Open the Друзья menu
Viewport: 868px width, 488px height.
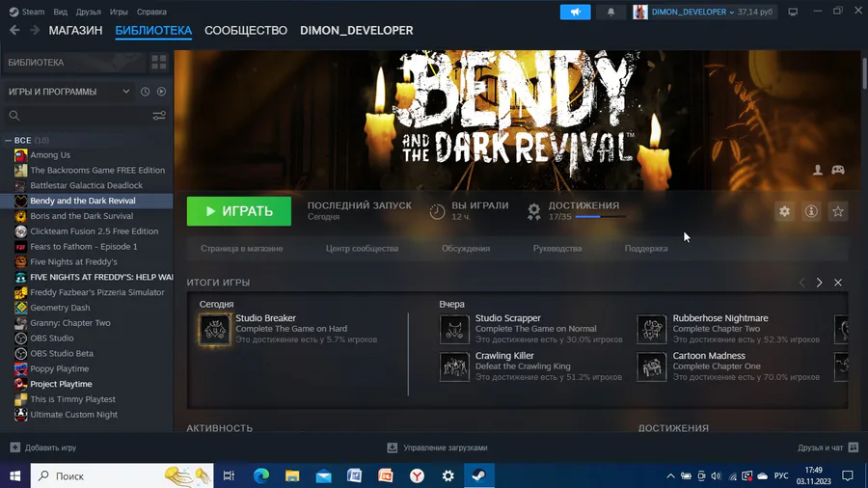[89, 12]
